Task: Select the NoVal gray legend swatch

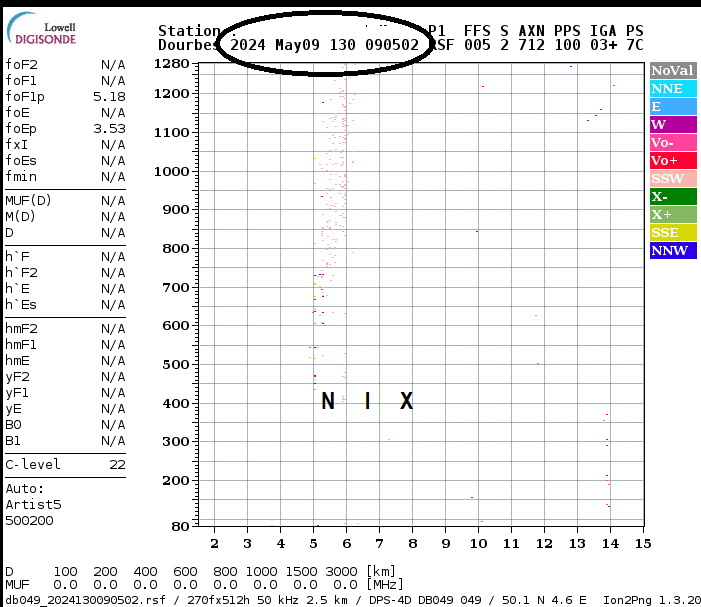Action: [x=672, y=71]
